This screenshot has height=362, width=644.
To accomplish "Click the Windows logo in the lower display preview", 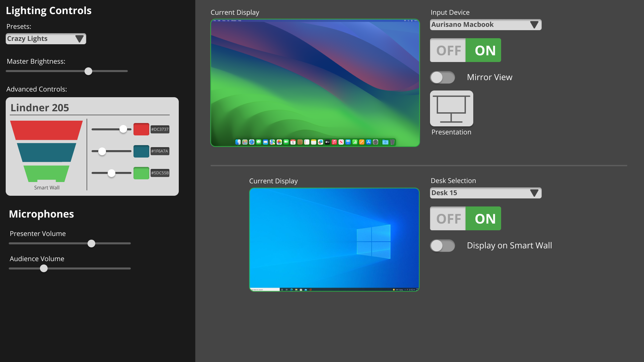I will 374,242.
